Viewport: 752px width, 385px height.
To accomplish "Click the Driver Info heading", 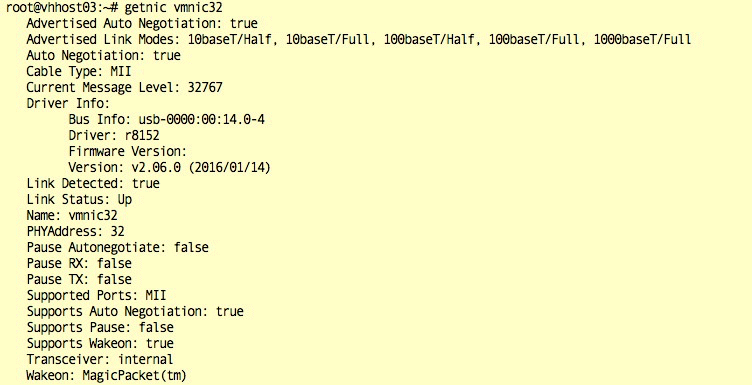I will tap(68, 104).
